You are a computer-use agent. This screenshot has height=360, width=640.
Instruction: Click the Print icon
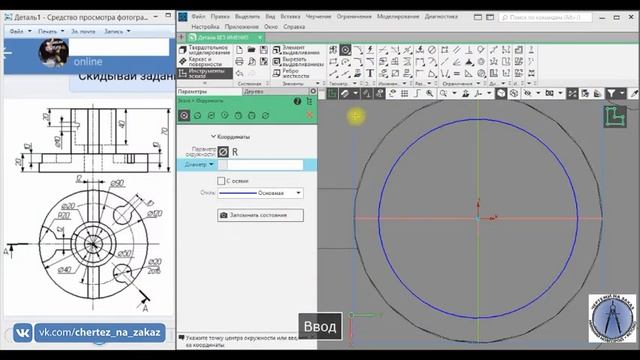pos(239,62)
